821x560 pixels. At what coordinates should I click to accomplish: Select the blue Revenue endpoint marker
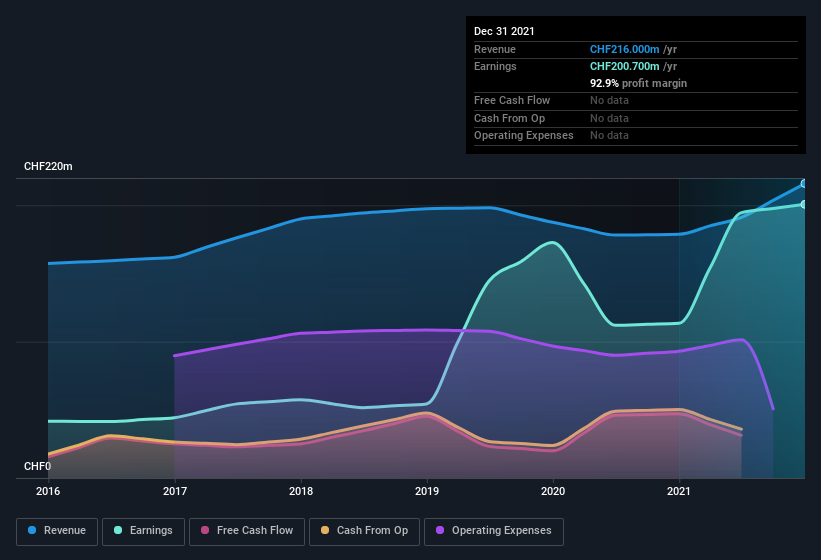click(x=804, y=184)
